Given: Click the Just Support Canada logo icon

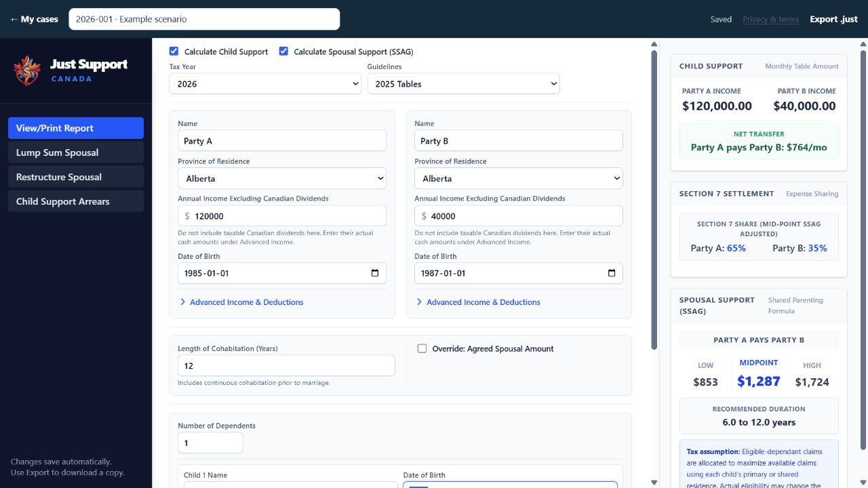Looking at the screenshot, I should pos(27,70).
